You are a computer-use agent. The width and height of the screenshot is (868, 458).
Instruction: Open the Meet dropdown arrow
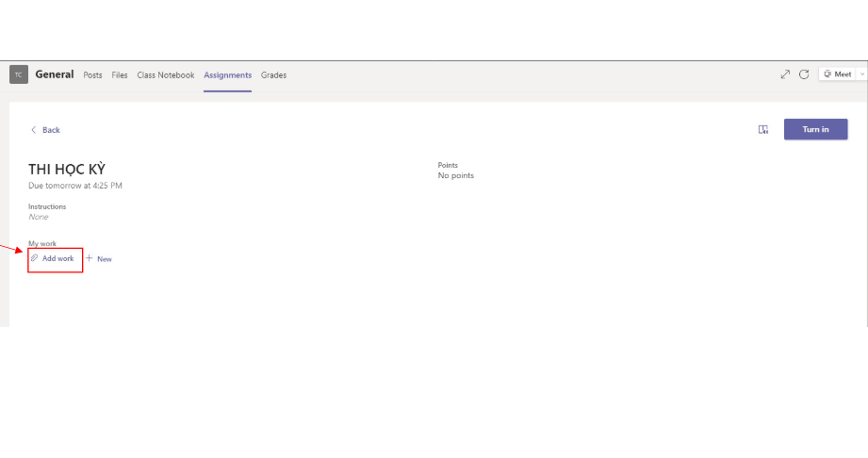pyautogui.click(x=862, y=74)
